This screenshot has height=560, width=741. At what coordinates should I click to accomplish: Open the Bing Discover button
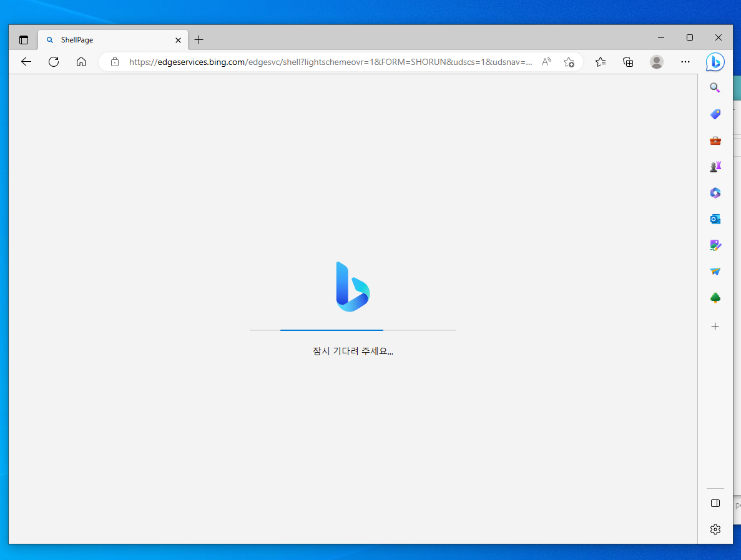pos(715,62)
